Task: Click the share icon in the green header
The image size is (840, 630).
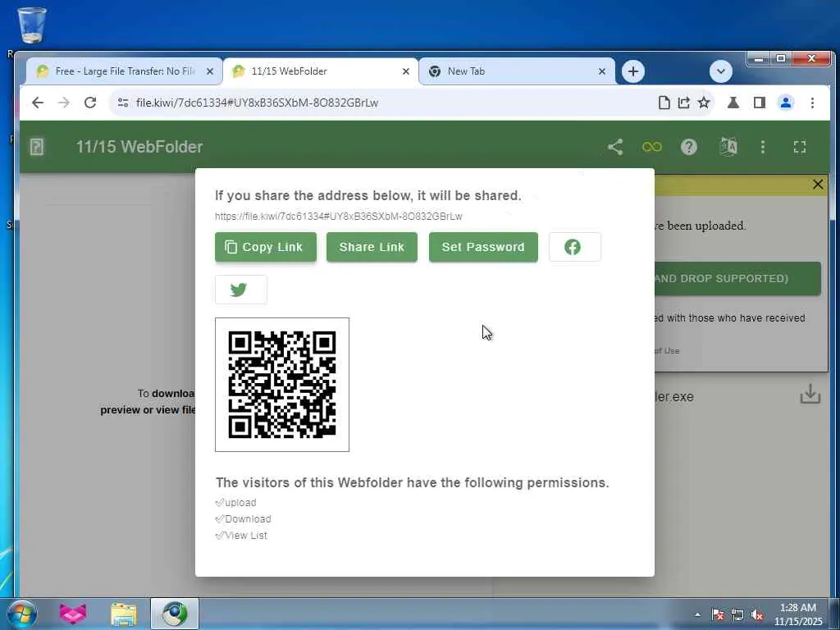Action: pos(615,147)
